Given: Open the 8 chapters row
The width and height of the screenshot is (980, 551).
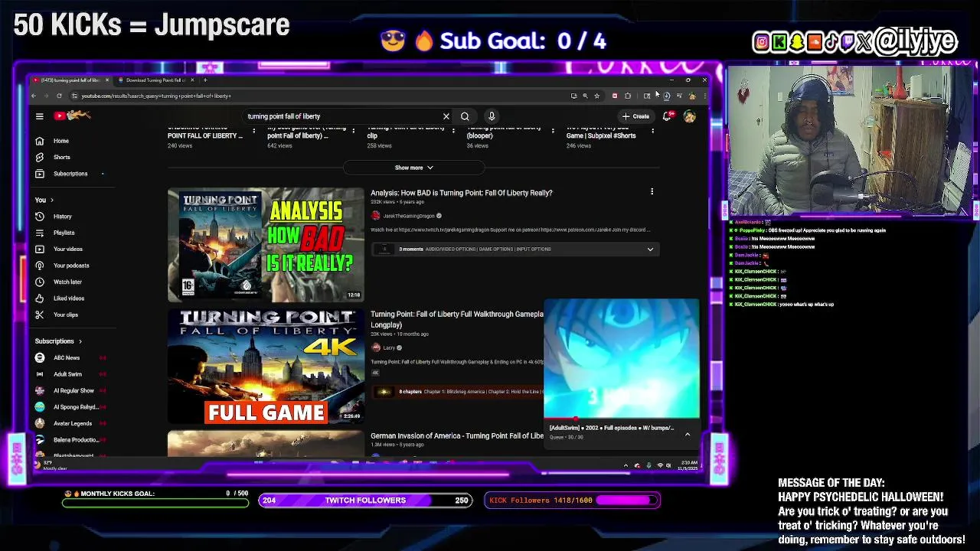Looking at the screenshot, I should [457, 392].
